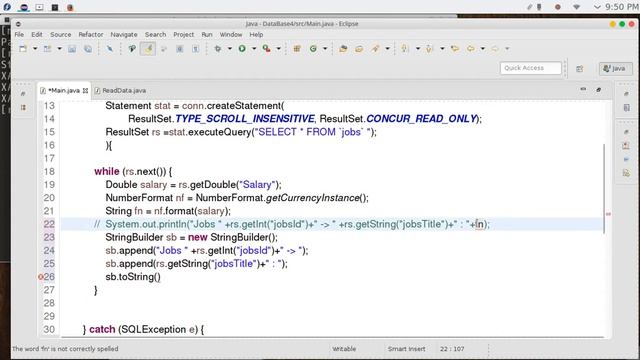The width and height of the screenshot is (640, 360).
Task: Click line number 18 in the gutter
Action: click(x=49, y=171)
